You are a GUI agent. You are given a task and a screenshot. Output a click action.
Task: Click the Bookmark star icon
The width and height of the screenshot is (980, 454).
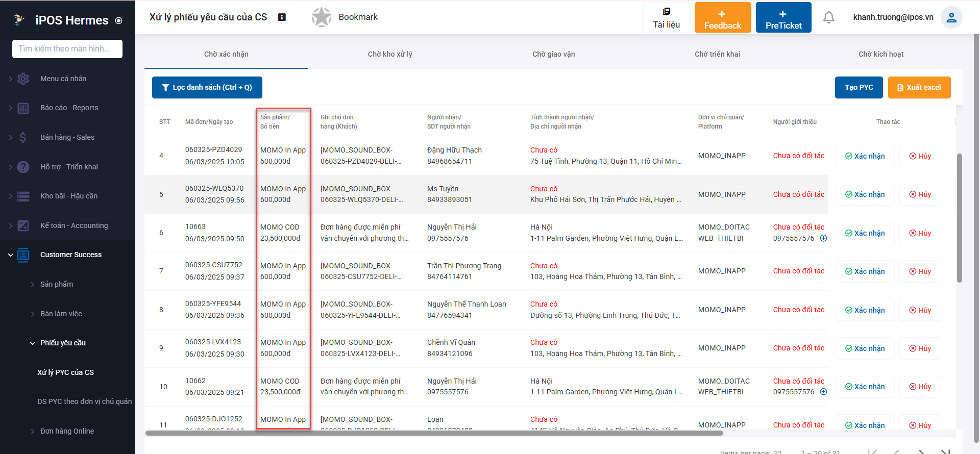click(322, 17)
